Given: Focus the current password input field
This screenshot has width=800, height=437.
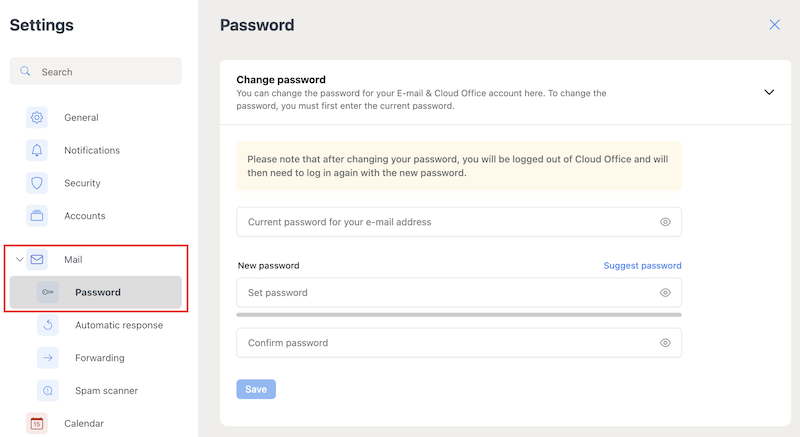Looking at the screenshot, I should (459, 222).
